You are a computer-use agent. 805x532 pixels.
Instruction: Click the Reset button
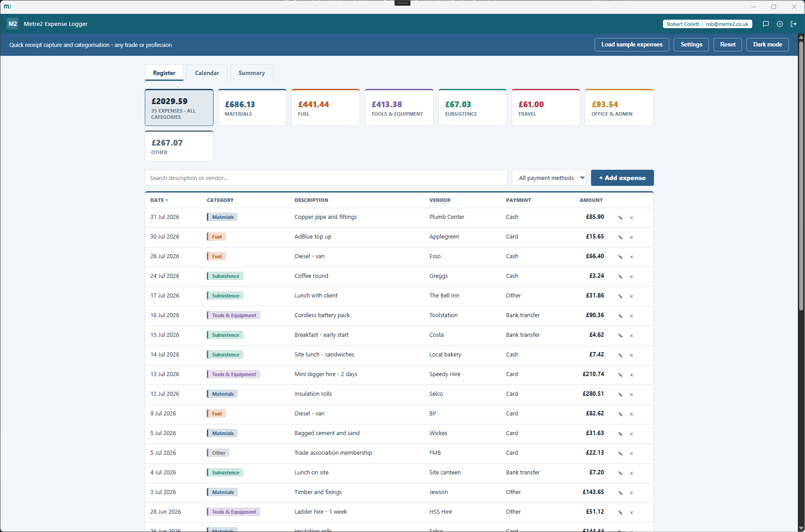(x=728, y=45)
